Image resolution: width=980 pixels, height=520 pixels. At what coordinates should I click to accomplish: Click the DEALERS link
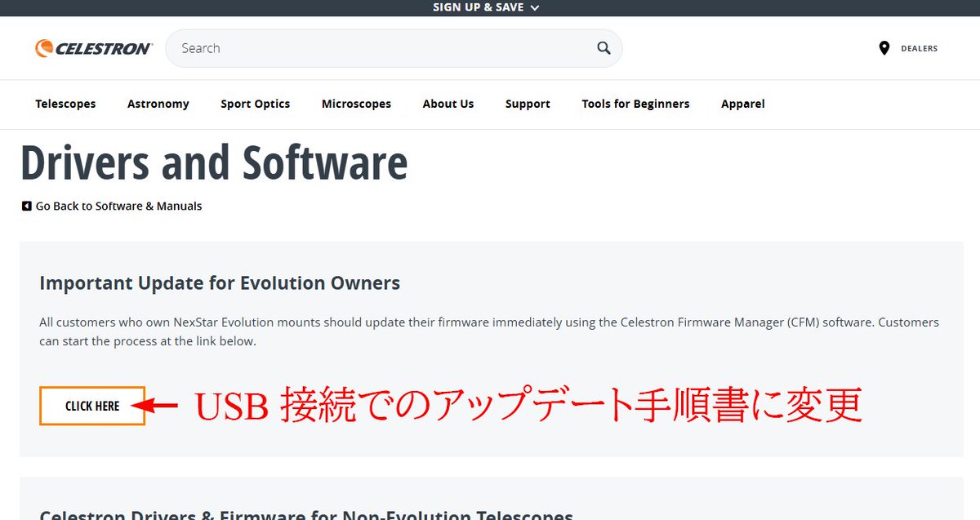click(919, 49)
